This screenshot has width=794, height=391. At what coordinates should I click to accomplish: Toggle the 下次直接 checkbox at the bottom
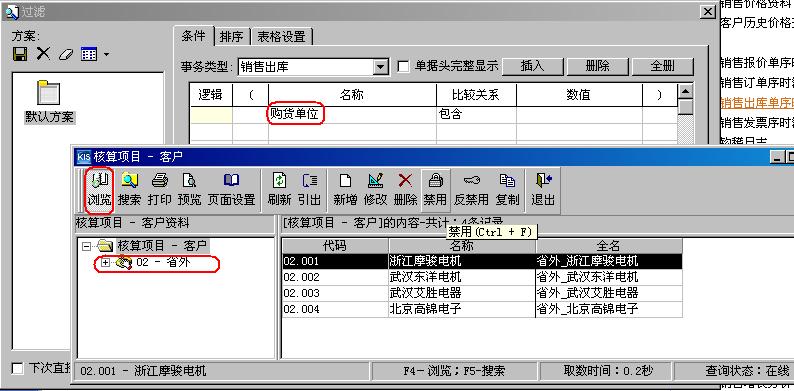[x=17, y=368]
